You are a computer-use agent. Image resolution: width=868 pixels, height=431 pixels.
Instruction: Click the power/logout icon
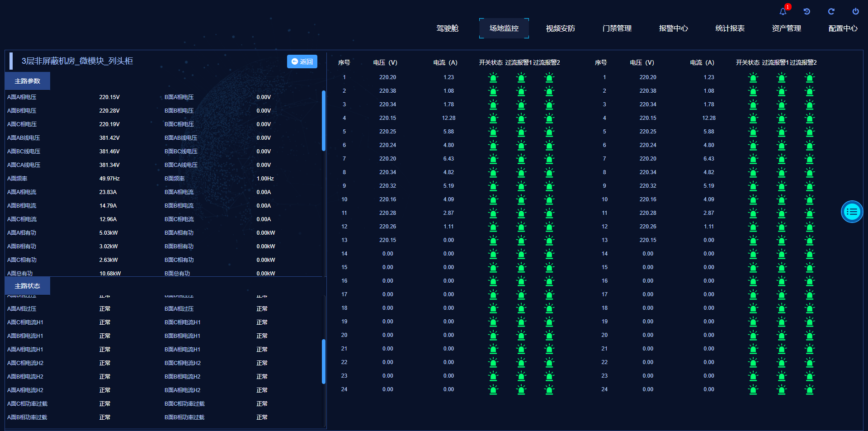[856, 11]
